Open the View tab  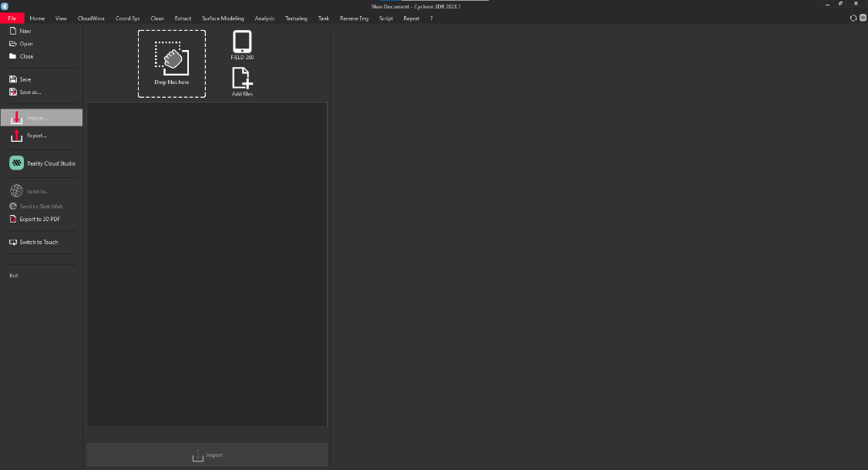[x=61, y=18]
